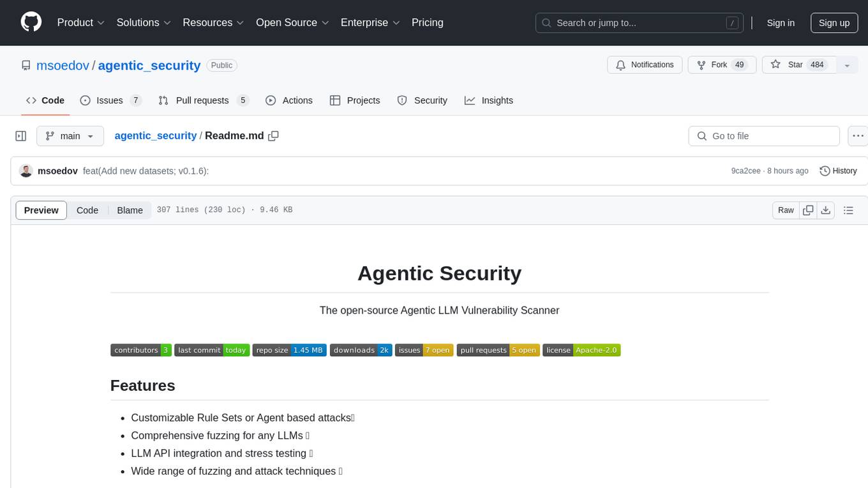
Task: Expand the Product menu
Action: coord(81,22)
